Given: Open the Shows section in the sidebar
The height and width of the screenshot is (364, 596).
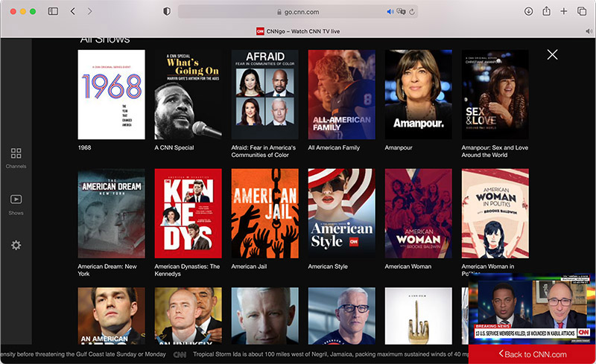Looking at the screenshot, I should point(16,203).
